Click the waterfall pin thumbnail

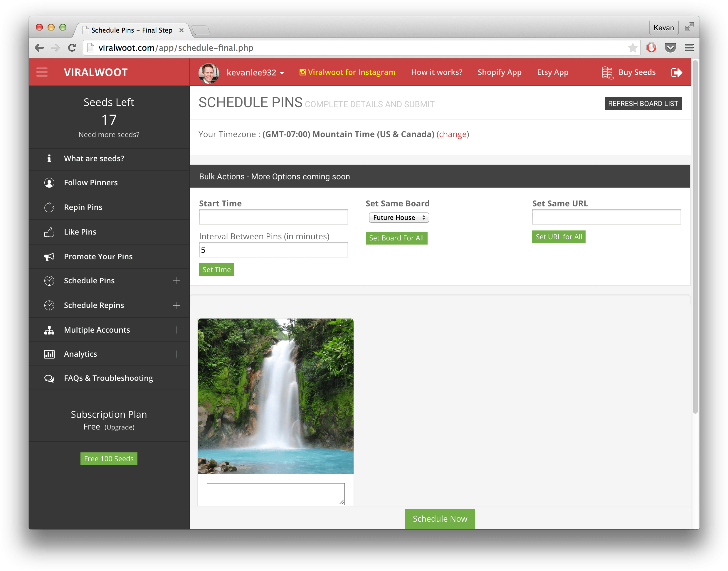pos(275,396)
